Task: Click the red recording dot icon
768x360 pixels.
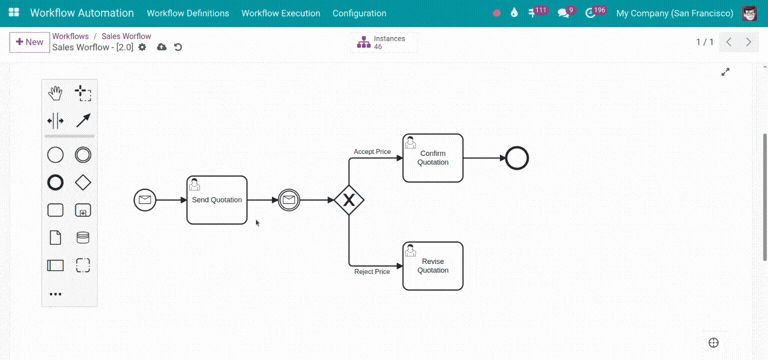Action: tap(497, 13)
